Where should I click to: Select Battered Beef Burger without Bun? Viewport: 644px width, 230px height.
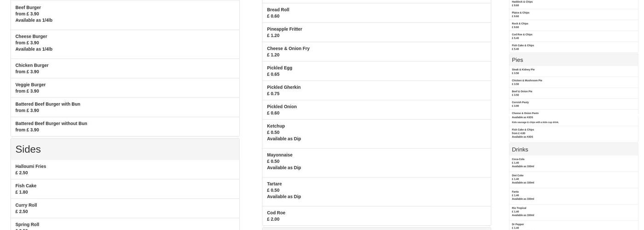51,124
